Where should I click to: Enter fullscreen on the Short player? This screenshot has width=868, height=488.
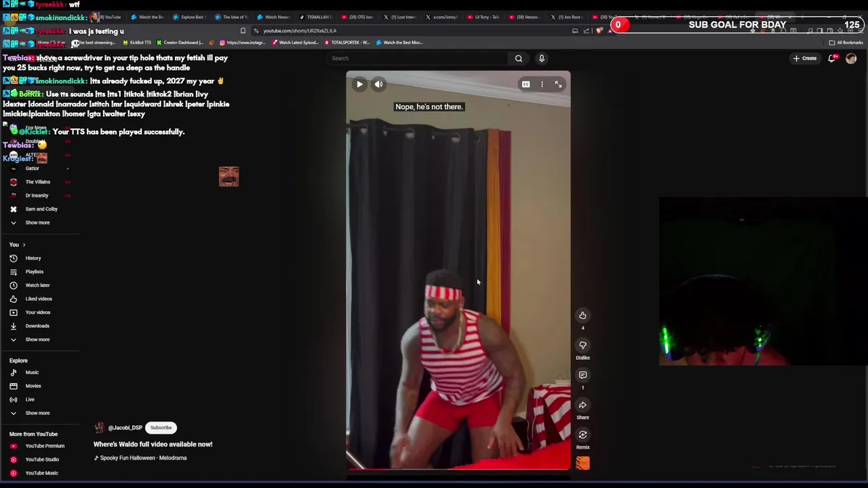point(558,84)
